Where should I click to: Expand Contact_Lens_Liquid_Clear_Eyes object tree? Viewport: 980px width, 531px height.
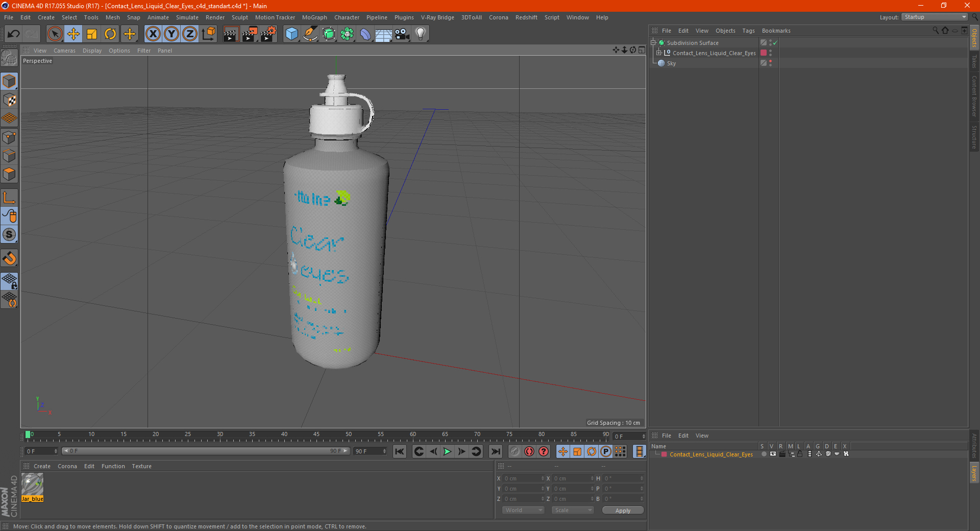[659, 53]
